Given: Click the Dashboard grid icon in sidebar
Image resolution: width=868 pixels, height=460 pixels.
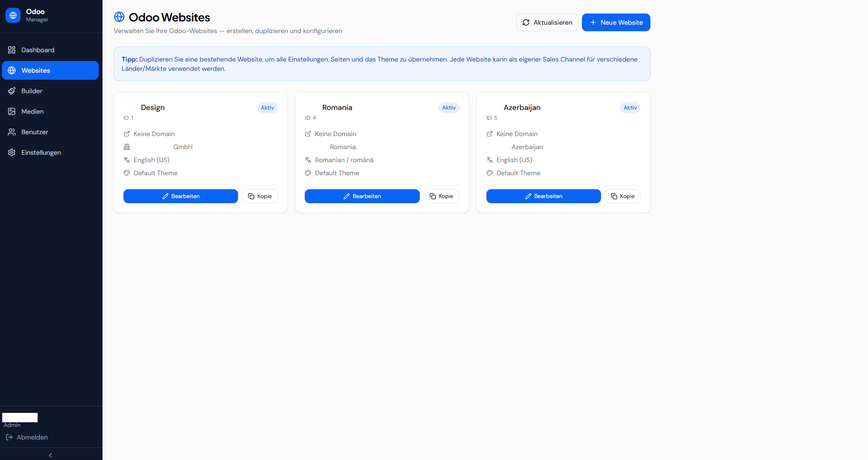Looking at the screenshot, I should click(12, 50).
